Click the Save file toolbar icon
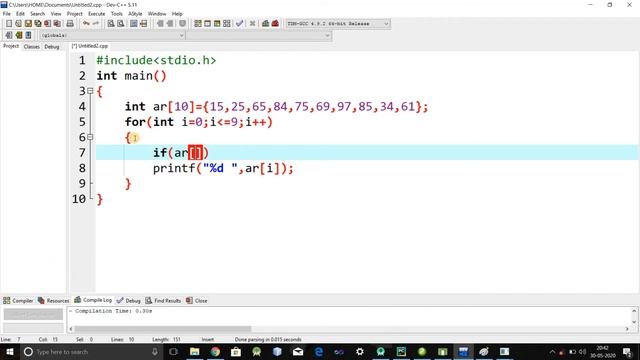 pyautogui.click(x=28, y=24)
